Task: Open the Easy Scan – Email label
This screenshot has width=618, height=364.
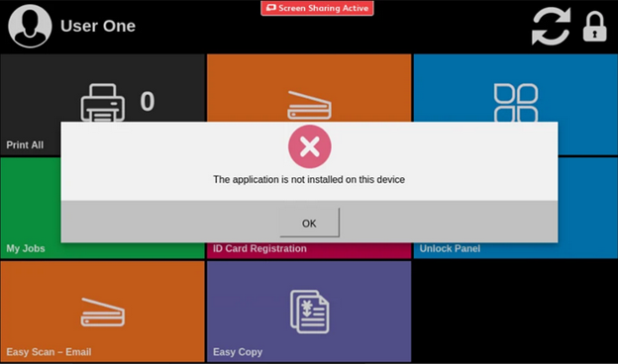Action: coord(49,352)
